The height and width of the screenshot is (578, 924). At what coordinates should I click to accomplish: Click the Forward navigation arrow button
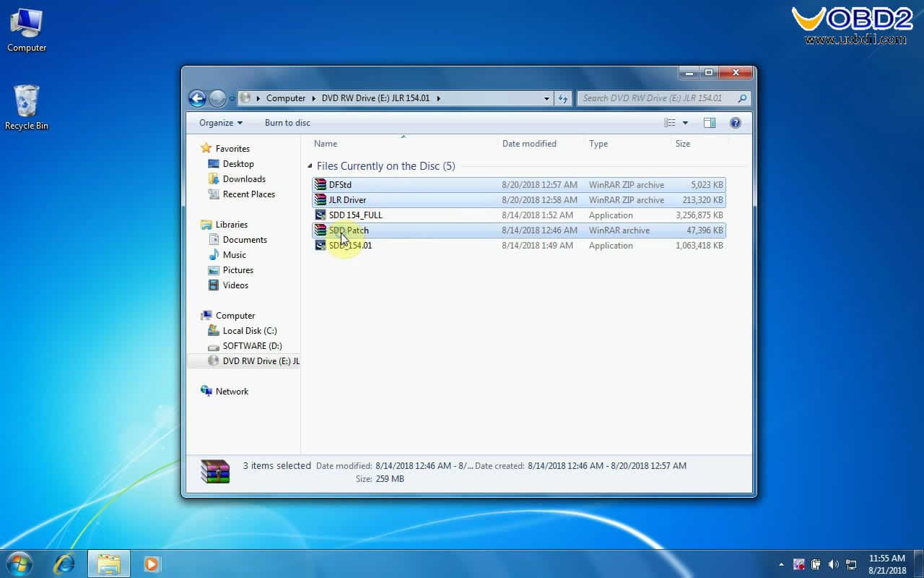[x=217, y=98]
